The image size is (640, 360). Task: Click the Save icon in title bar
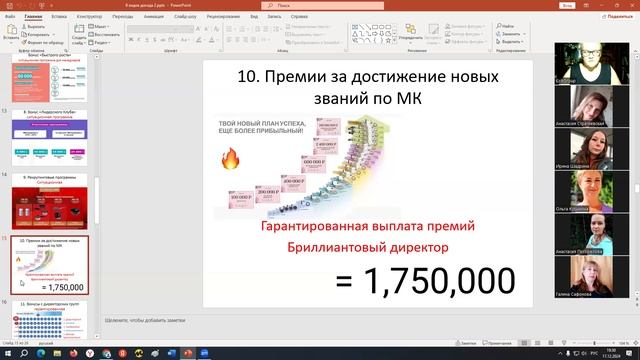[9, 6]
